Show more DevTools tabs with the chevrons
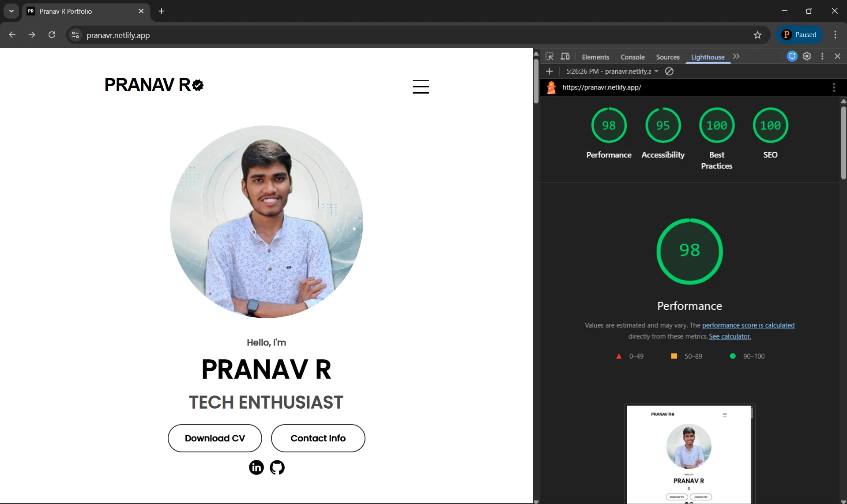 [x=736, y=56]
